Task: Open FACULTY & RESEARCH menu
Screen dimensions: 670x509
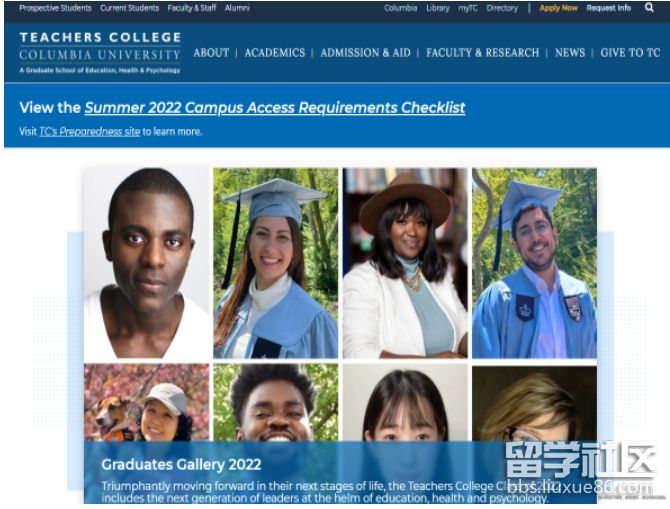Action: pyautogui.click(x=482, y=53)
